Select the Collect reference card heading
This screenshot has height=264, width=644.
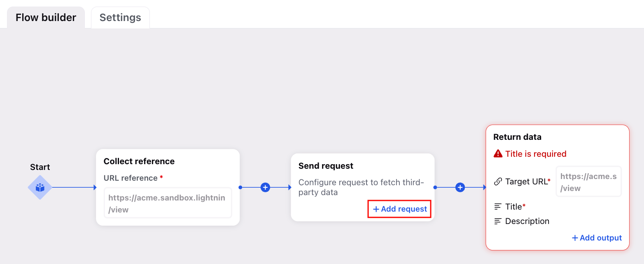coord(139,161)
